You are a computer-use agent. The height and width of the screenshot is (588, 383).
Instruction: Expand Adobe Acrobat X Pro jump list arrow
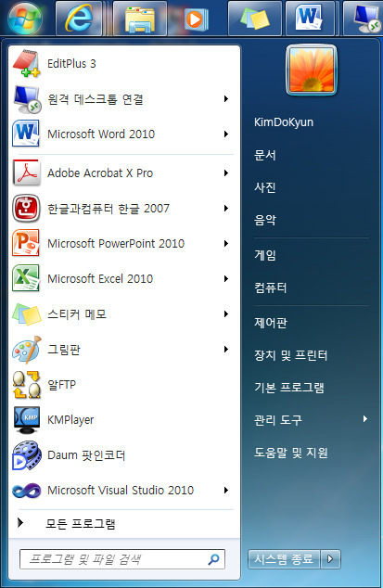click(x=226, y=173)
